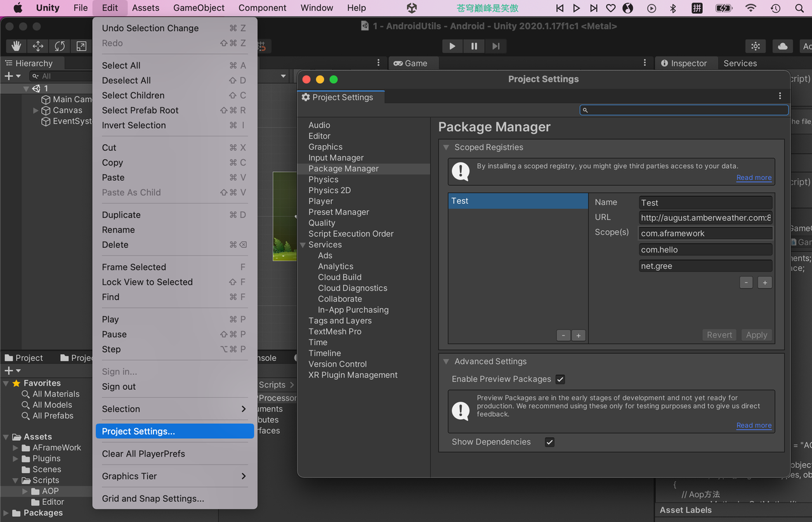The image size is (812, 522).
Task: Open Project Settings window three-dot menu
Action: tap(780, 96)
